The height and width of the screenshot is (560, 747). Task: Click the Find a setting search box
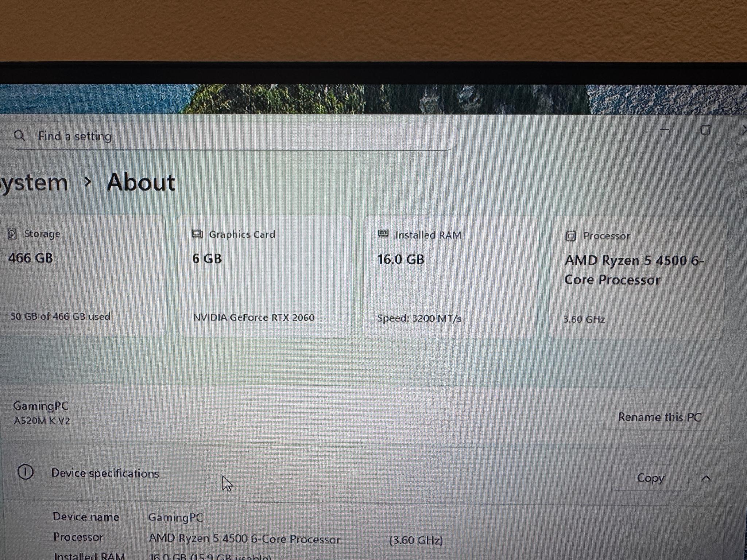pos(230,136)
